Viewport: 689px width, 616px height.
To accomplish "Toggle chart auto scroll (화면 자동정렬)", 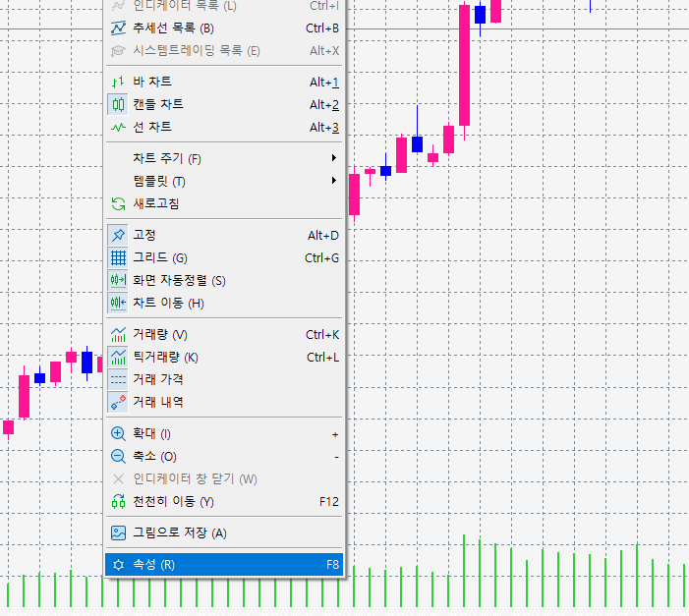I will pyautogui.click(x=179, y=280).
